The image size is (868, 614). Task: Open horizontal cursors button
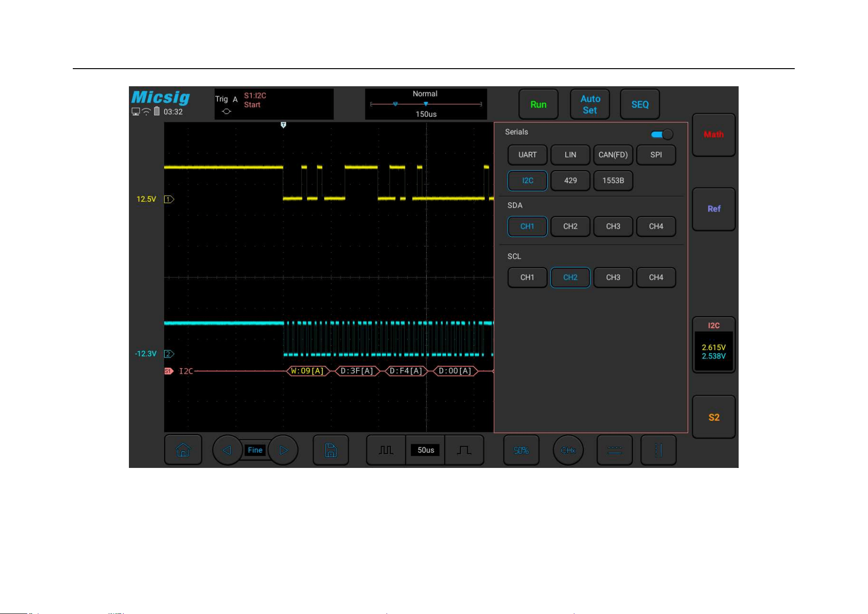(x=614, y=450)
